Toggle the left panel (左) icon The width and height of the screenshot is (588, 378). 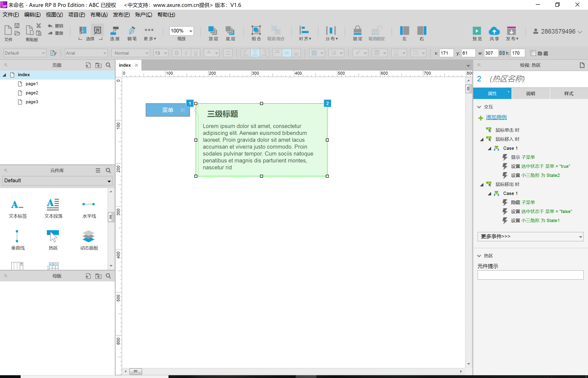point(404,31)
